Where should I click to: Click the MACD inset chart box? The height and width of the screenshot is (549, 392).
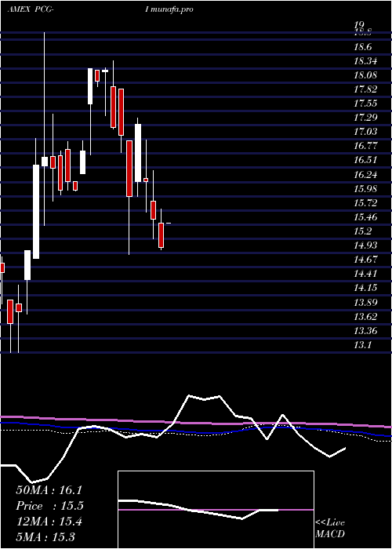[216, 510]
